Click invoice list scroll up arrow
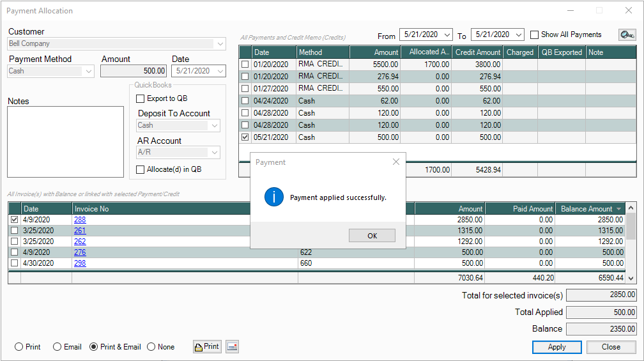Screen dimensions: 644x361 (x=631, y=208)
